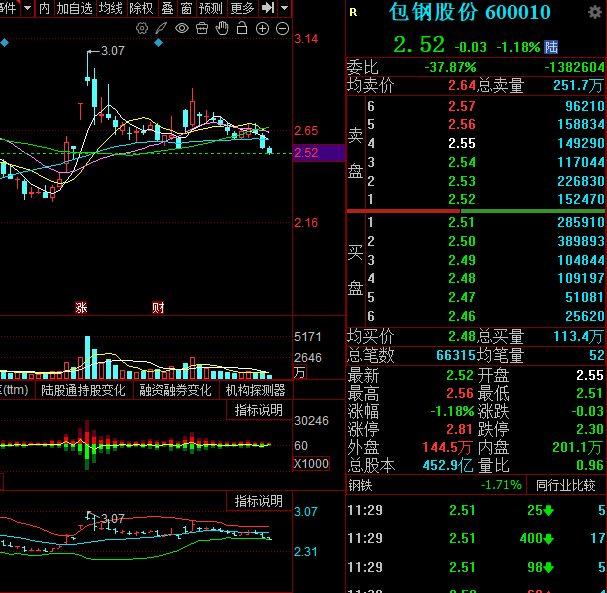This screenshot has width=607, height=593.
Task: Switch to 陆股通持股变化 tab
Action: 83,390
